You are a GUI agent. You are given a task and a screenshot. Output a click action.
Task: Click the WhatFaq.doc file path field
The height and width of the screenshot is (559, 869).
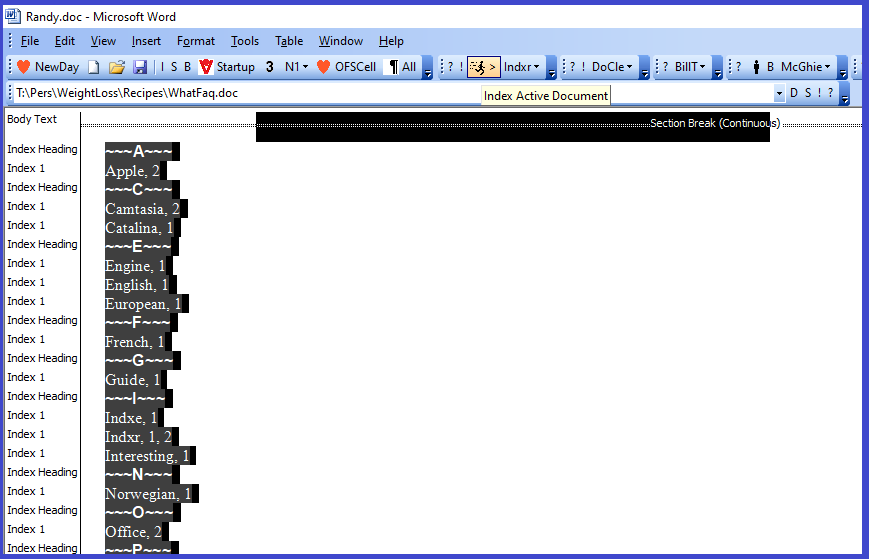click(393, 93)
